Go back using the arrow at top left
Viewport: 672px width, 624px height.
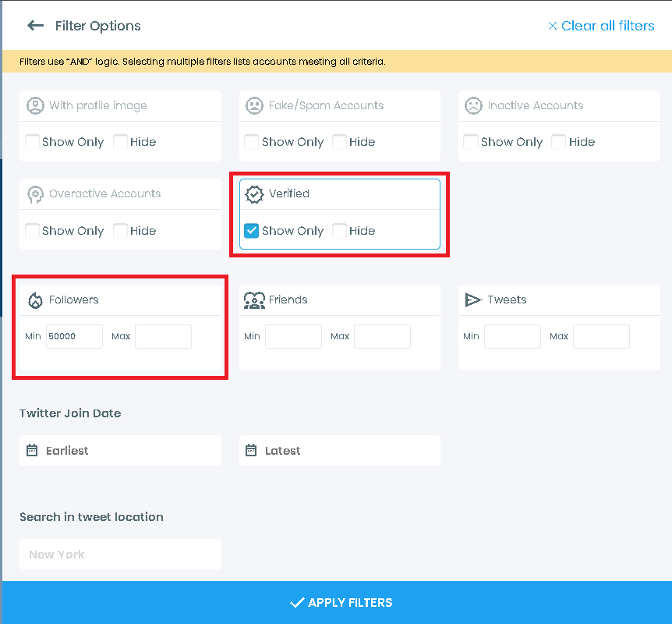click(36, 26)
